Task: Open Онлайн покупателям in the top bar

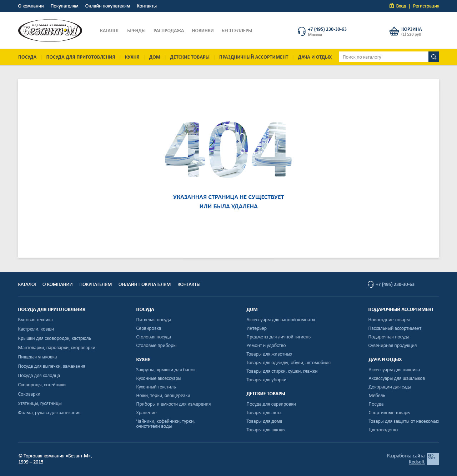Action: [x=107, y=6]
